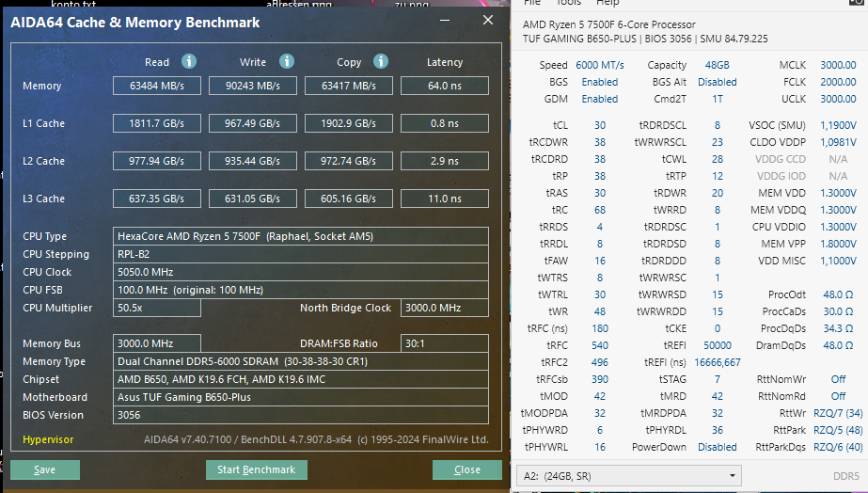Viewport: 868px width, 493px height.
Task: Open the Help menu in timings window
Action: pyautogui.click(x=608, y=3)
